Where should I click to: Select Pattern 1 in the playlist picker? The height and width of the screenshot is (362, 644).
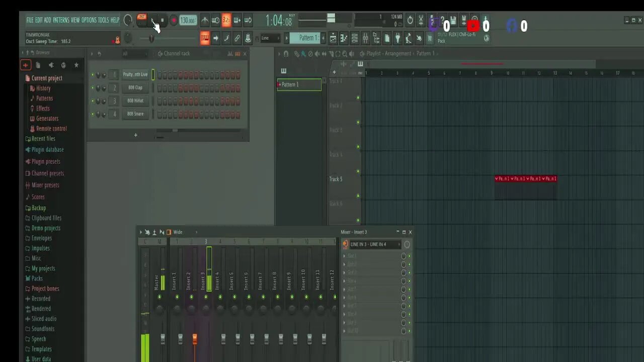(299, 84)
